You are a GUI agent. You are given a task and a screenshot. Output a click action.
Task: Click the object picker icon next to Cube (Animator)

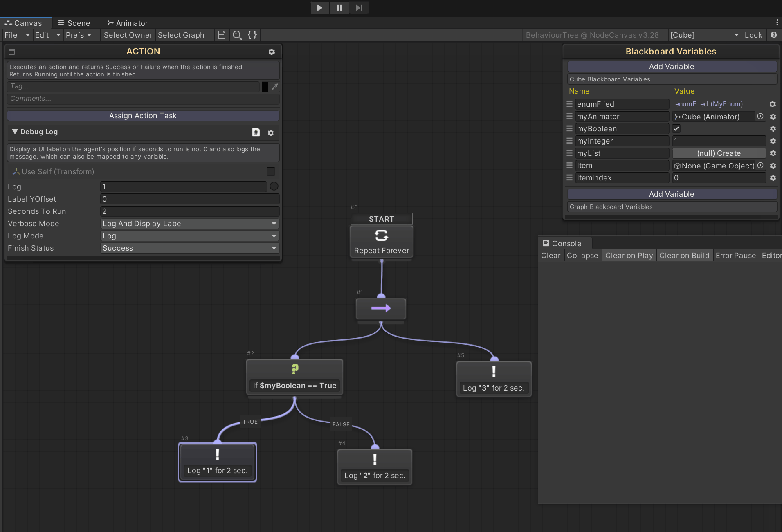pos(761,117)
